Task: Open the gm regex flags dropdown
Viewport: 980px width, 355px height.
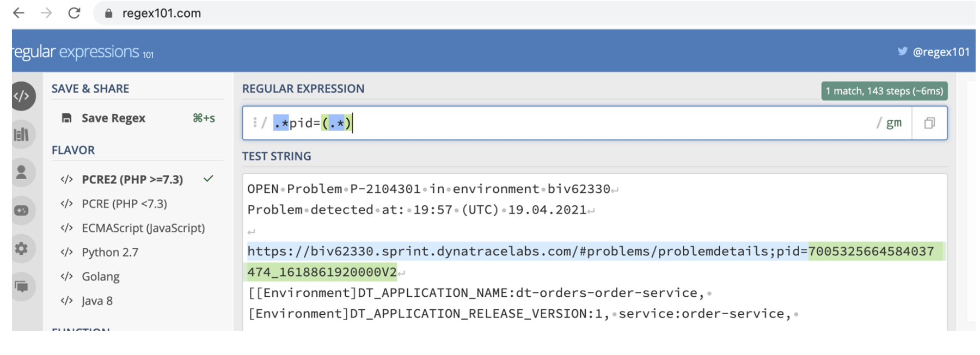Action: tap(893, 123)
